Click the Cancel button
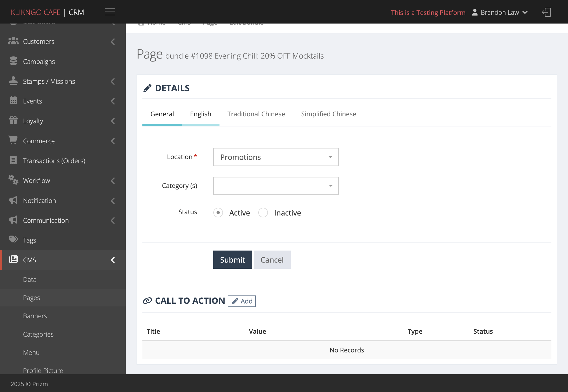This screenshot has width=568, height=392. tap(272, 260)
